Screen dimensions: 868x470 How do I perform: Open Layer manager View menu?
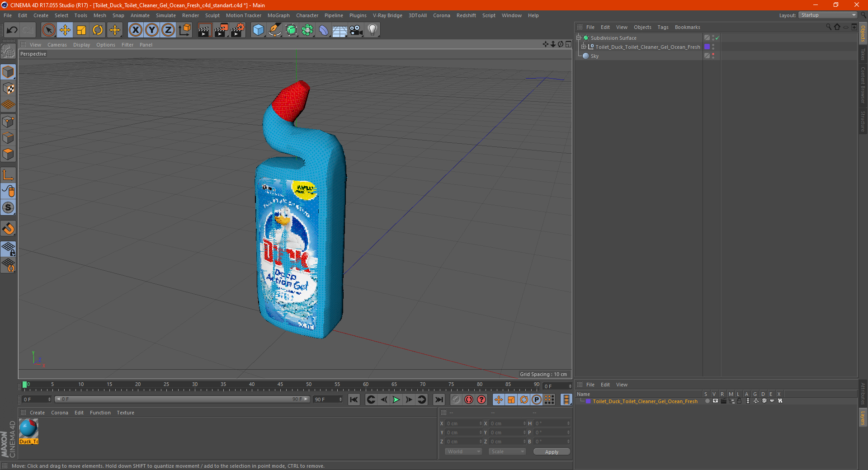622,385
